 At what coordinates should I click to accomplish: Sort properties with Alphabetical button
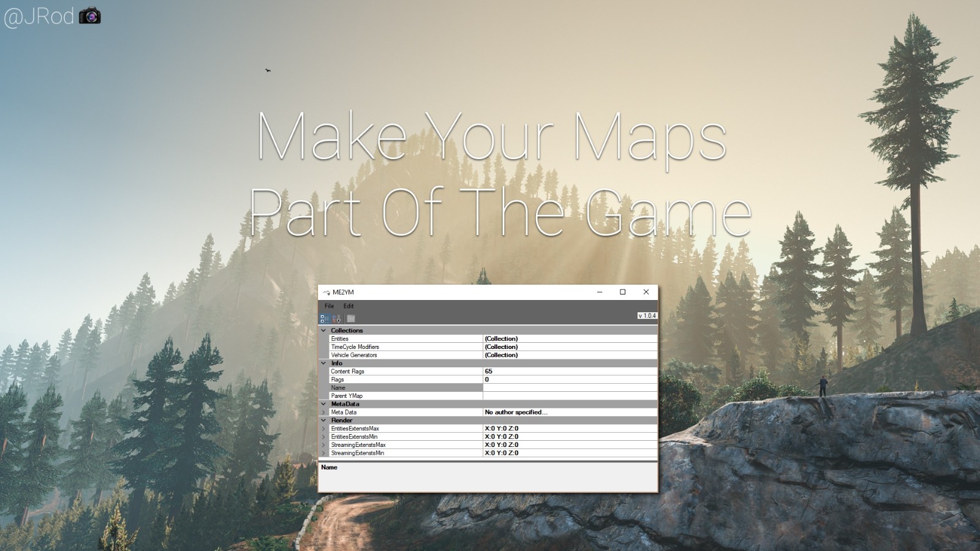point(337,318)
